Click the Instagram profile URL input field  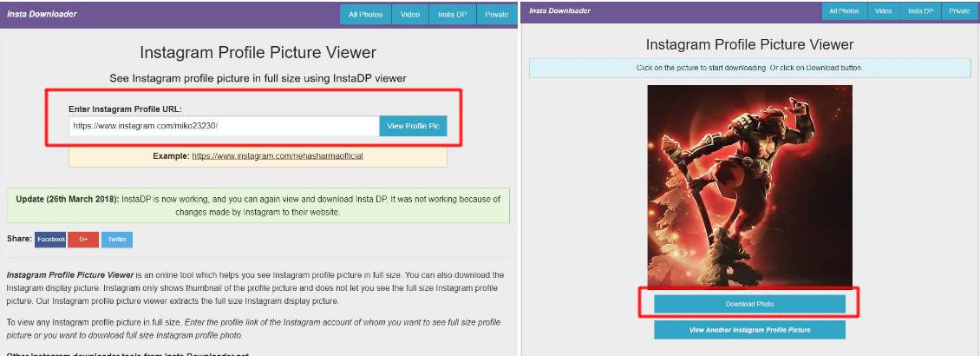[x=224, y=126]
